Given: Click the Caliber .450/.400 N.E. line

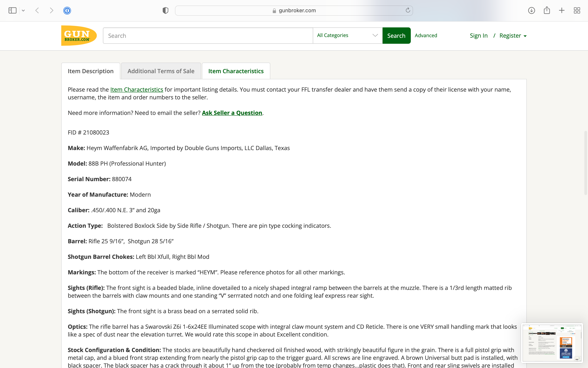Looking at the screenshot, I should pos(114,210).
